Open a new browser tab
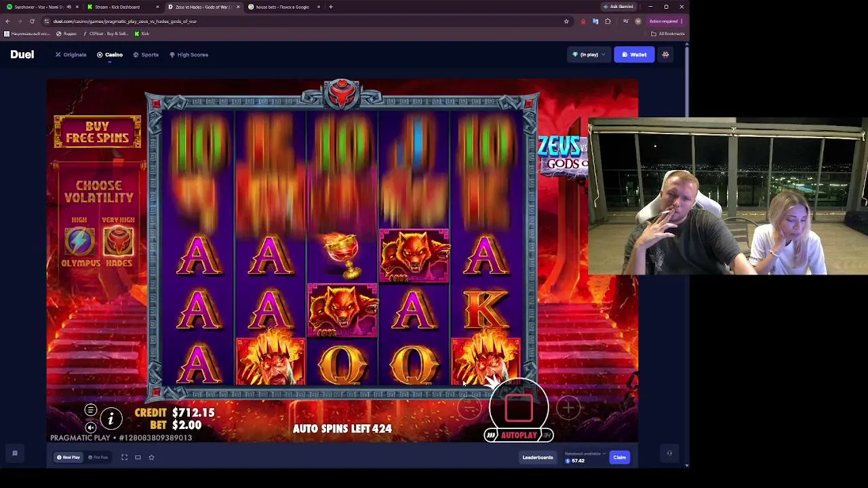This screenshot has width=868, height=488. [331, 7]
